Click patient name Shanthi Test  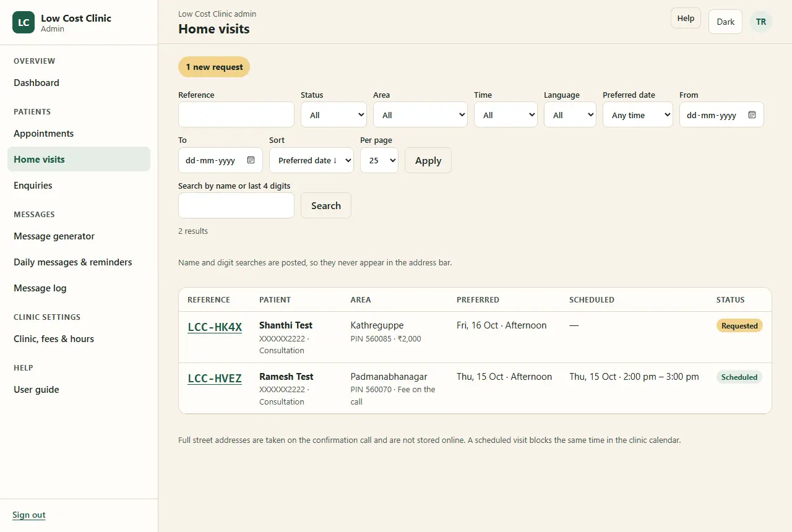pos(286,325)
